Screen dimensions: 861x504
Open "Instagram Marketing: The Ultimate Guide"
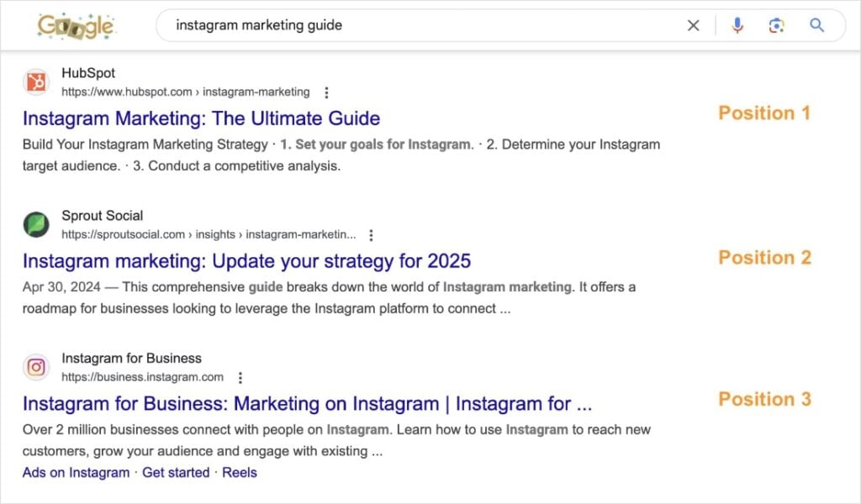(202, 118)
